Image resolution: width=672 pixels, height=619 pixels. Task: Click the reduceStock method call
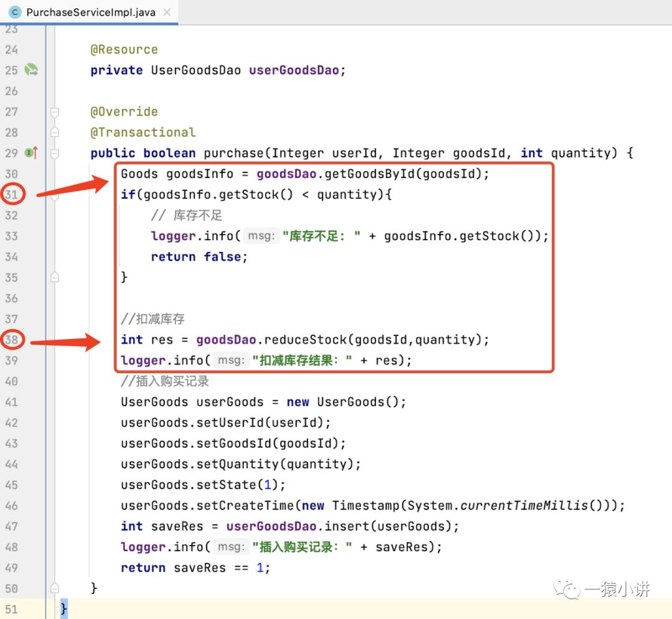point(306,339)
